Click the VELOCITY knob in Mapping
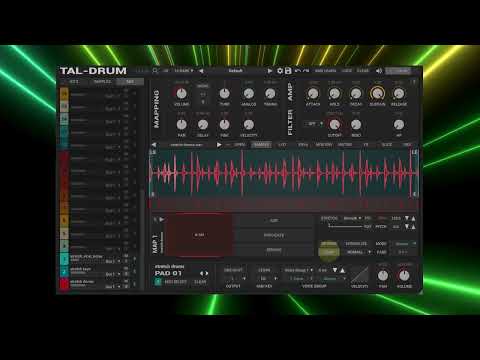 [249, 125]
